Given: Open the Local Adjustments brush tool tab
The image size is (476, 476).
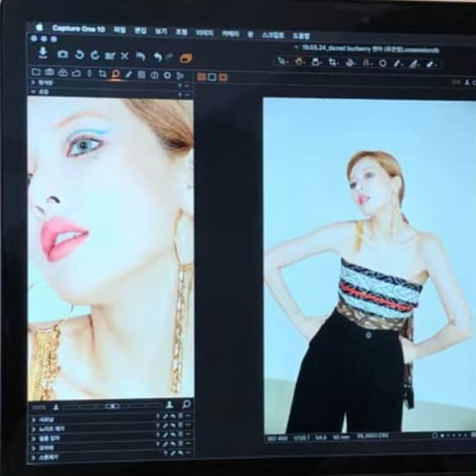Looking at the screenshot, I should pos(128,74).
